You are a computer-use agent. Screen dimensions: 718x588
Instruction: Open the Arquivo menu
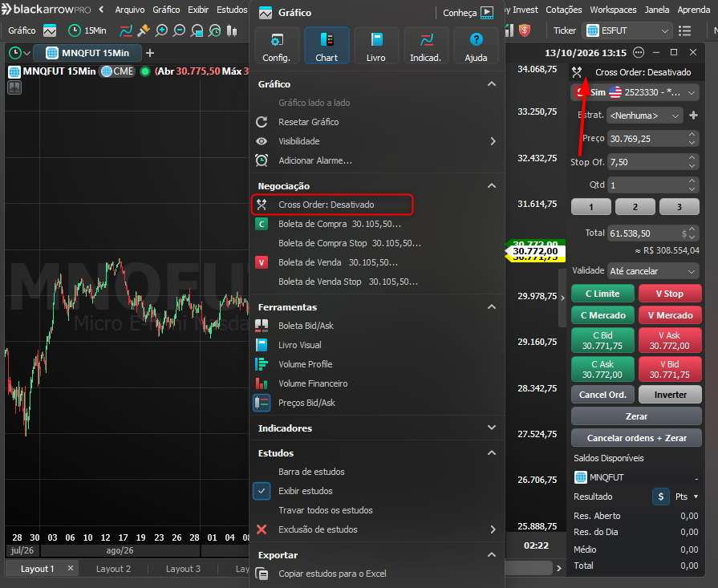(x=130, y=10)
